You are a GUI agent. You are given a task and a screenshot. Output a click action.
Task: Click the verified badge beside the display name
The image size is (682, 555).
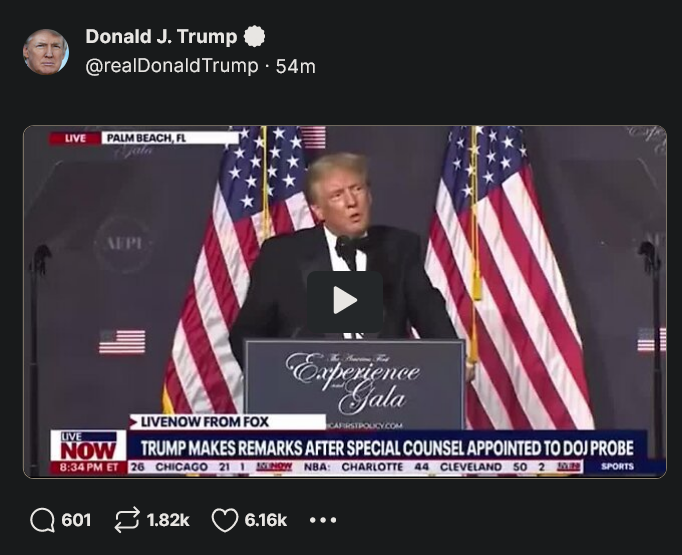tap(254, 37)
